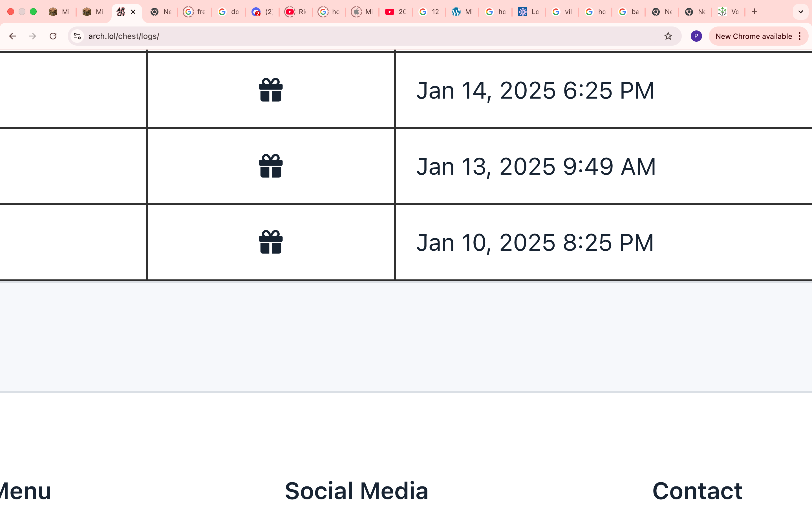Image resolution: width=812 pixels, height=507 pixels.
Task: Click the gift icon in the Jan 10 row
Action: [x=271, y=242]
